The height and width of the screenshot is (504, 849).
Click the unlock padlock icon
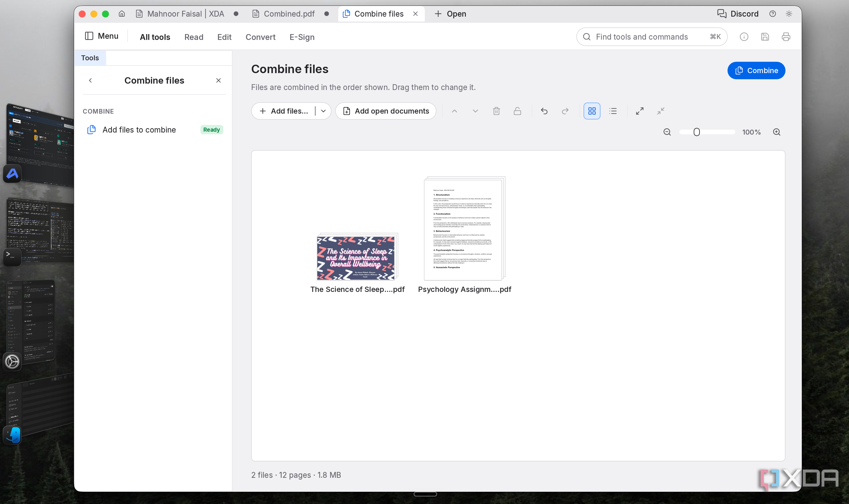click(517, 111)
